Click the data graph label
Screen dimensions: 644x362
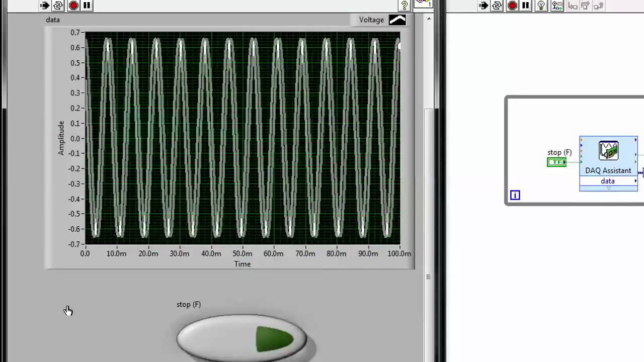(x=53, y=20)
